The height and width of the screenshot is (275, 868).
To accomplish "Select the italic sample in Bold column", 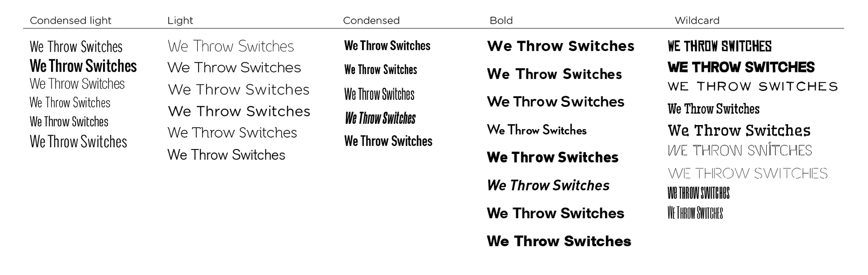I will point(548,185).
